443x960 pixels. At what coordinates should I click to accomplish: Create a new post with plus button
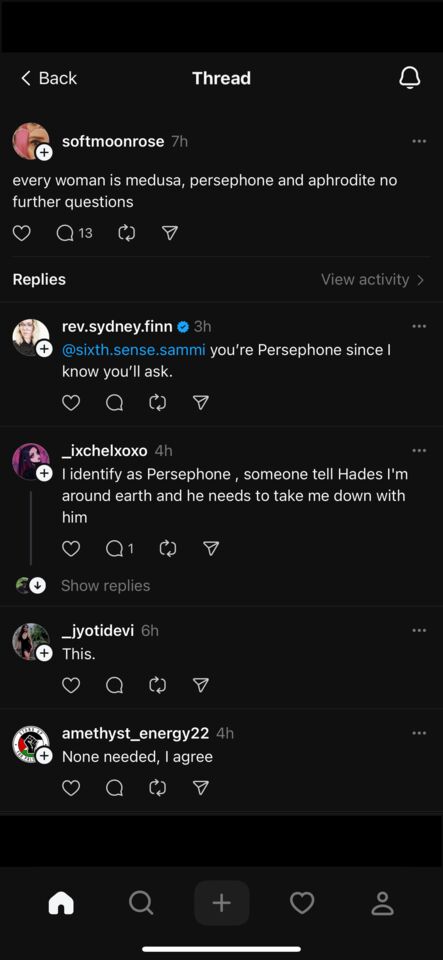tap(222, 902)
